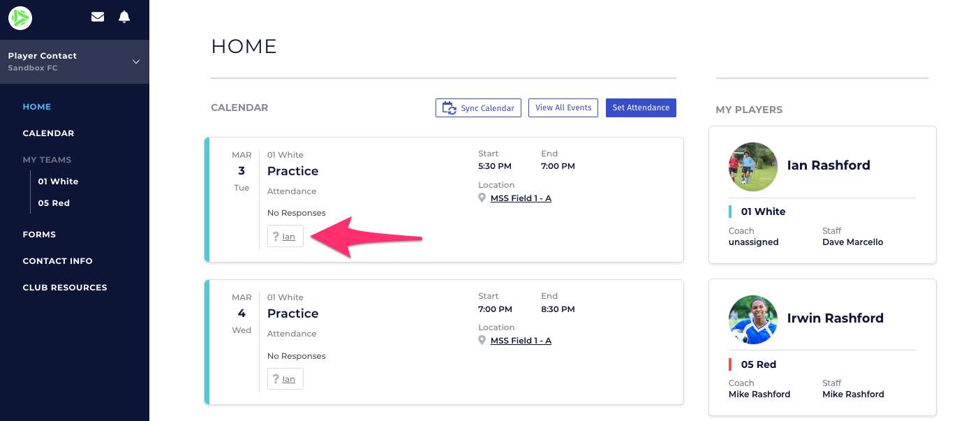980x421 pixels.
Task: Click Ian Rashford's profile photo
Action: 753,168
